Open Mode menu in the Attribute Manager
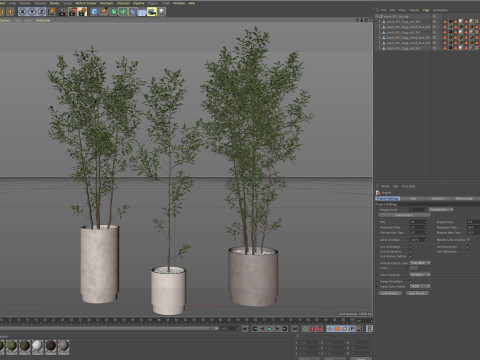This screenshot has height=360, width=480. pyautogui.click(x=385, y=186)
